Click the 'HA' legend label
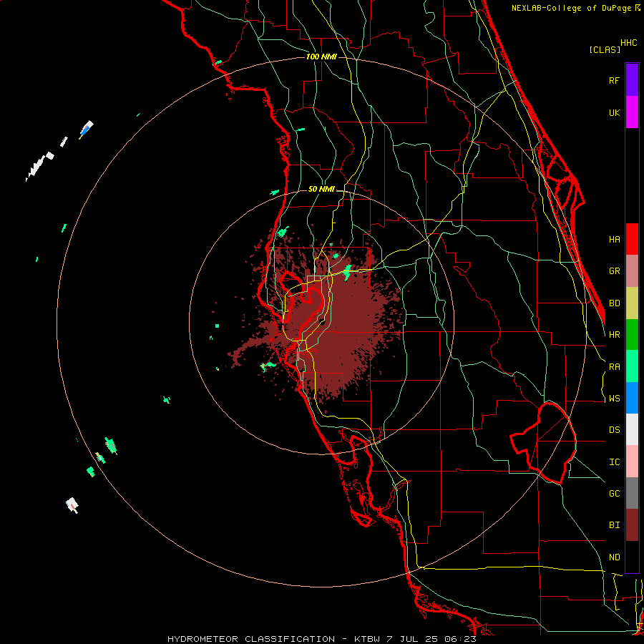The height and width of the screenshot is (644, 644). [614, 240]
